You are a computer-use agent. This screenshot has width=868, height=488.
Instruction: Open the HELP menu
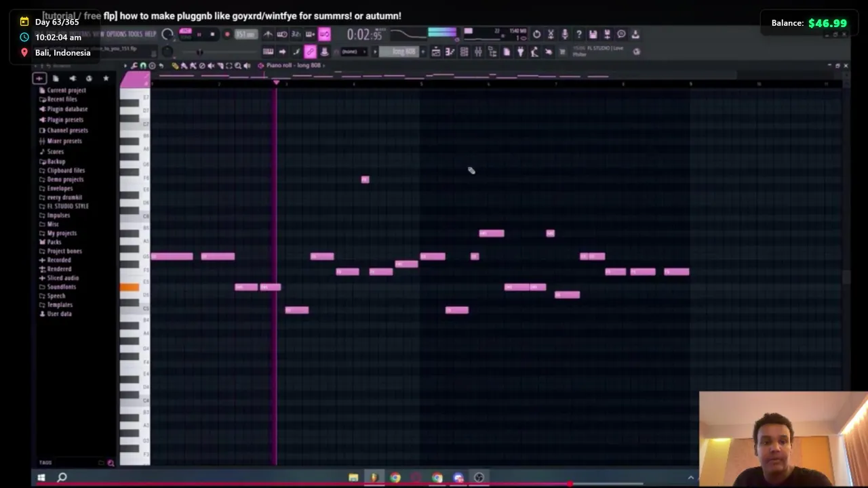pos(151,34)
